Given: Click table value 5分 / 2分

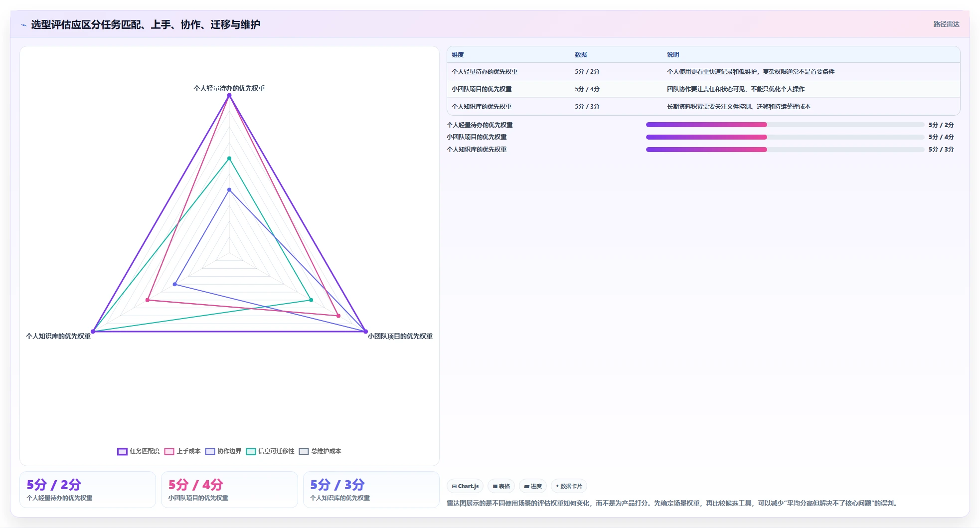Looking at the screenshot, I should [587, 72].
